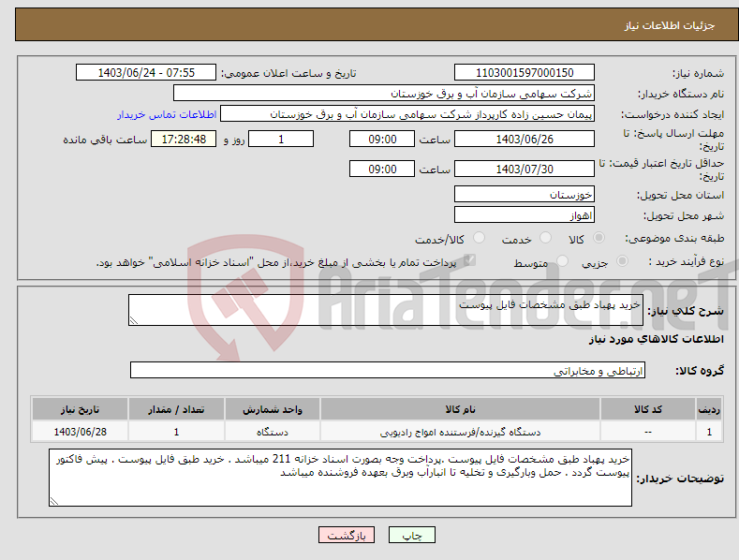This screenshot has height=560, width=739.
Task: Click the row number cell 1 under ردیف
Action: (709, 432)
